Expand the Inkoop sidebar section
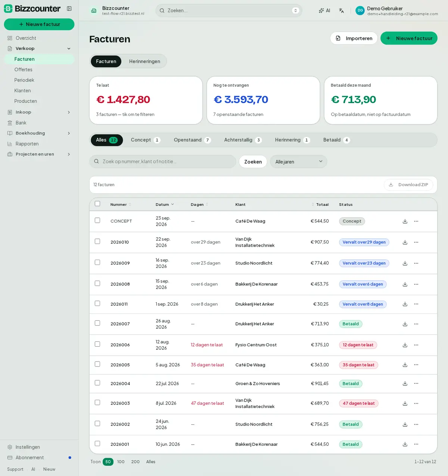The image size is (448, 476). tap(39, 112)
